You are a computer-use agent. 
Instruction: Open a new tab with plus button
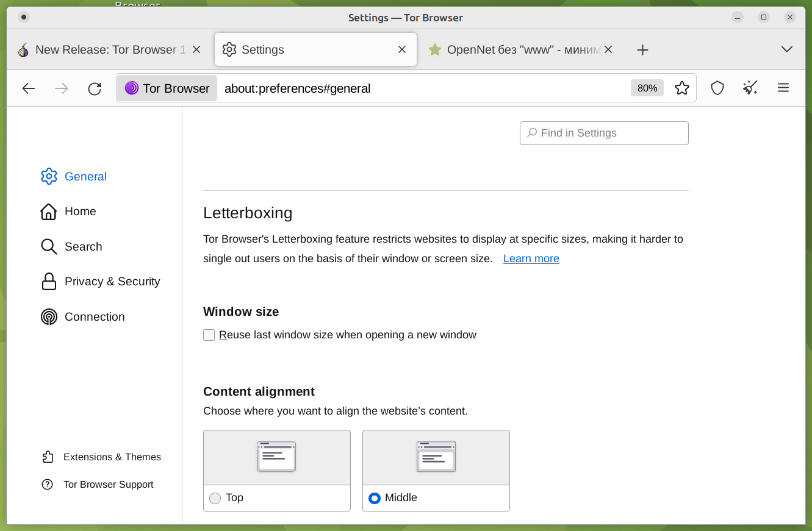pos(642,50)
